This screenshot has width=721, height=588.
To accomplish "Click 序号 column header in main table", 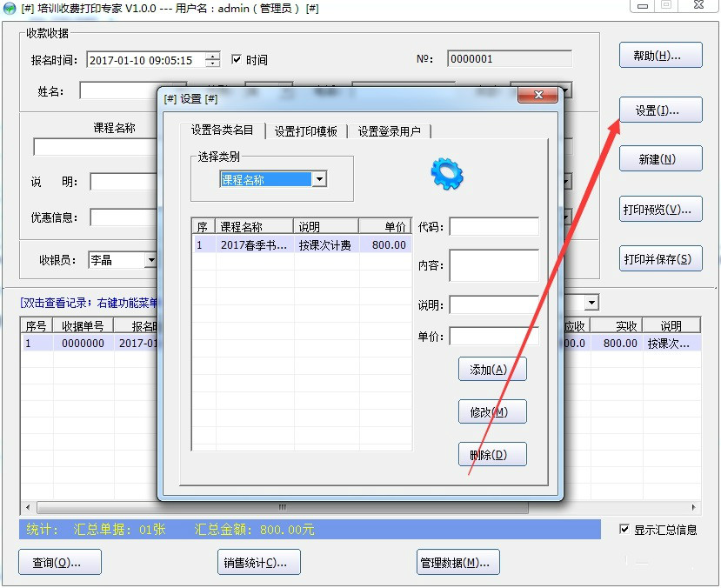I will pos(37,326).
